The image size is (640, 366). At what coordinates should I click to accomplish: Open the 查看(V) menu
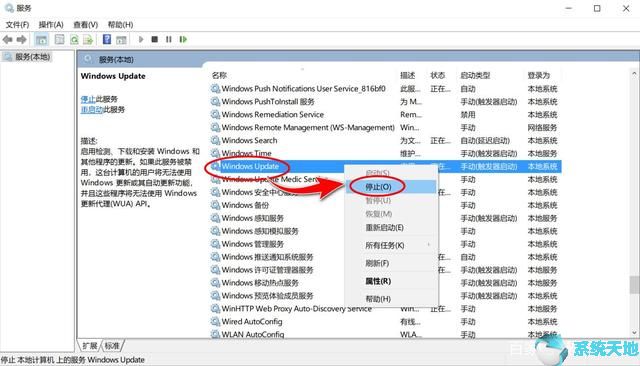pos(85,24)
